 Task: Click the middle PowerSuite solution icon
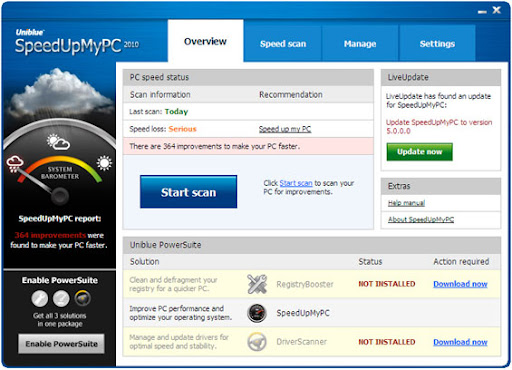tap(61, 298)
